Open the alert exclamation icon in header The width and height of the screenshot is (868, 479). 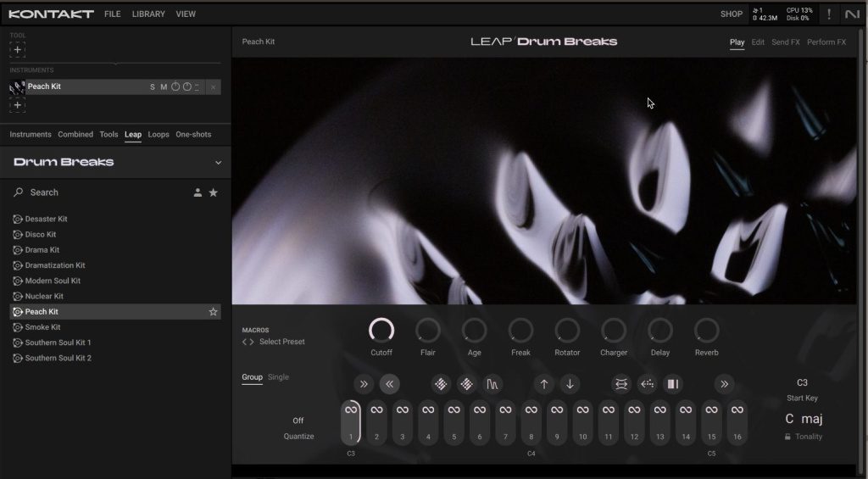tap(828, 14)
